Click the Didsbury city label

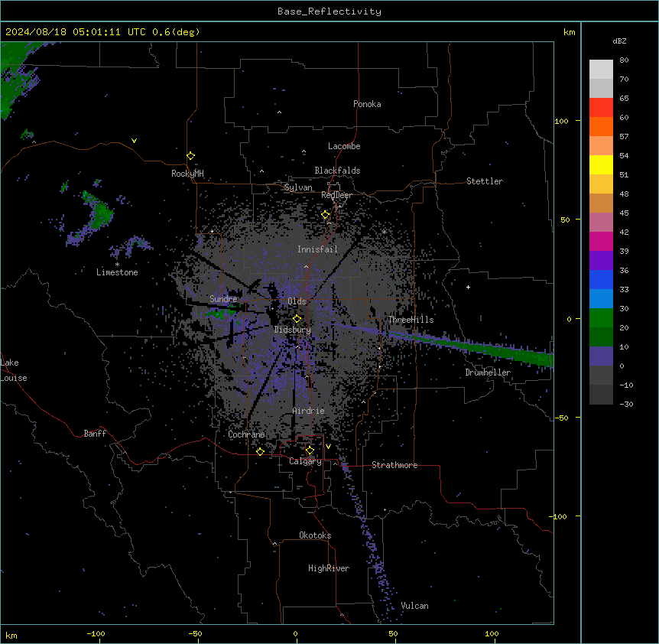[293, 330]
